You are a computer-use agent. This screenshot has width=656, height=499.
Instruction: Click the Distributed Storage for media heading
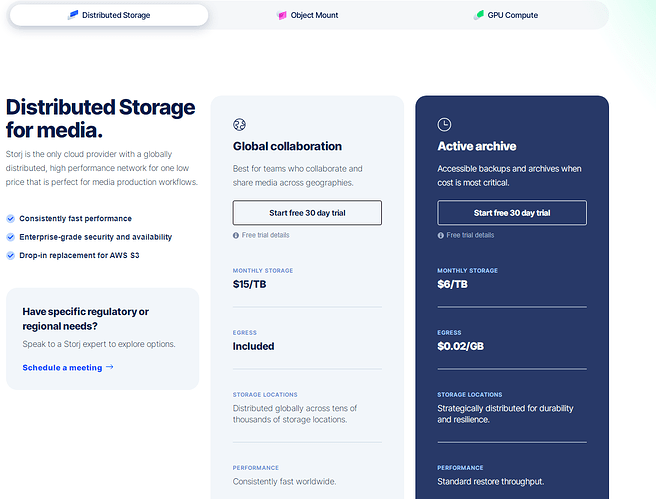click(100, 118)
